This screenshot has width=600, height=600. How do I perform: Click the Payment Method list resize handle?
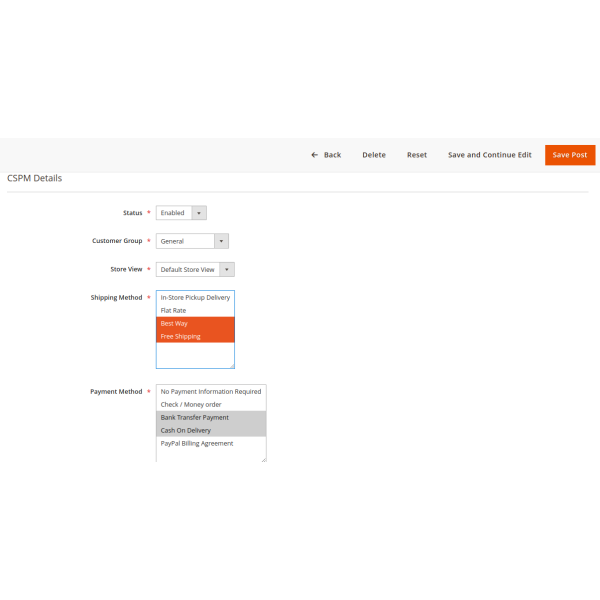tap(263, 458)
